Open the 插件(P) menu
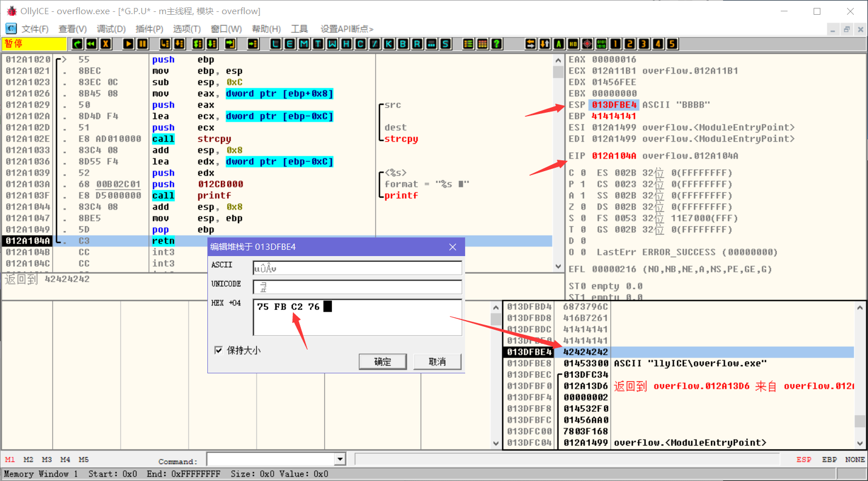Image resolution: width=868 pixels, height=481 pixels. tap(150, 29)
